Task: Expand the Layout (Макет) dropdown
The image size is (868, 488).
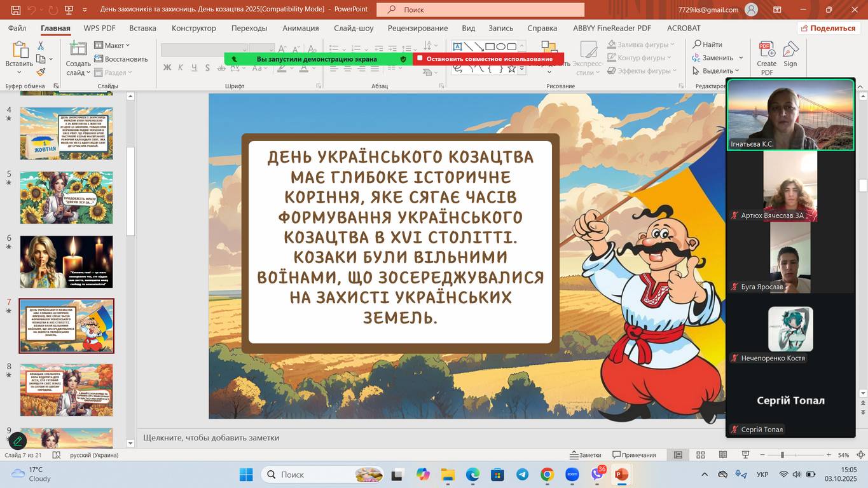Action: (113, 45)
